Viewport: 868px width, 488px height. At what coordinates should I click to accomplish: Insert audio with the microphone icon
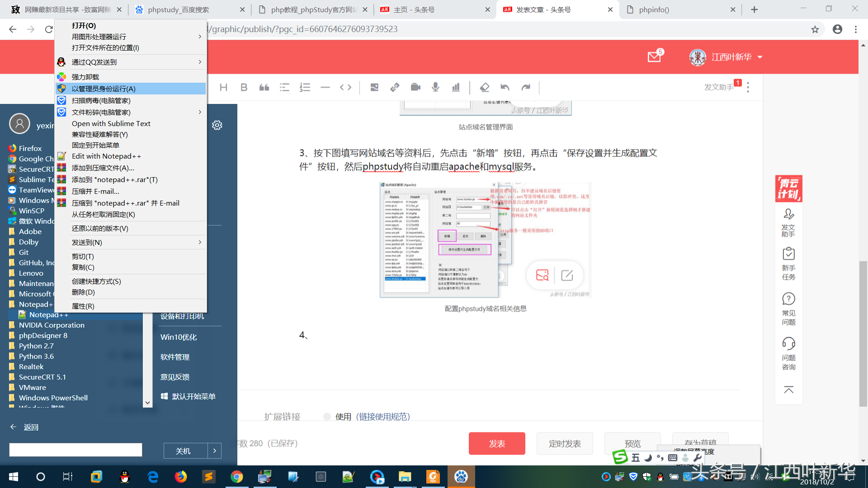pyautogui.click(x=435, y=87)
